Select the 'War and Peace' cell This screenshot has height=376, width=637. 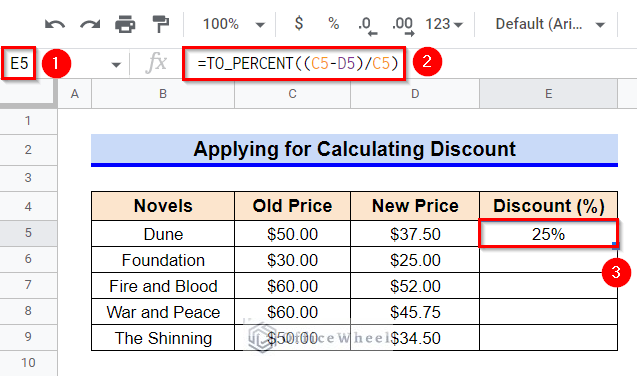point(163,312)
